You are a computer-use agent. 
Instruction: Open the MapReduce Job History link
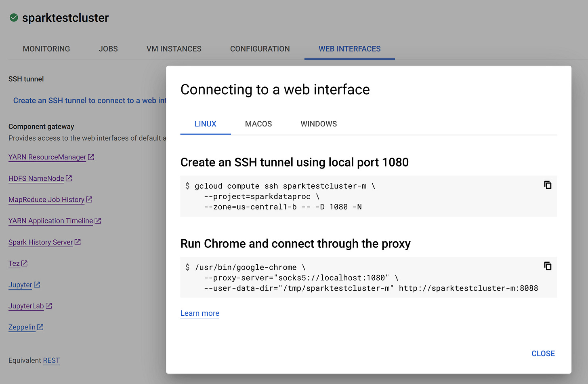point(46,200)
